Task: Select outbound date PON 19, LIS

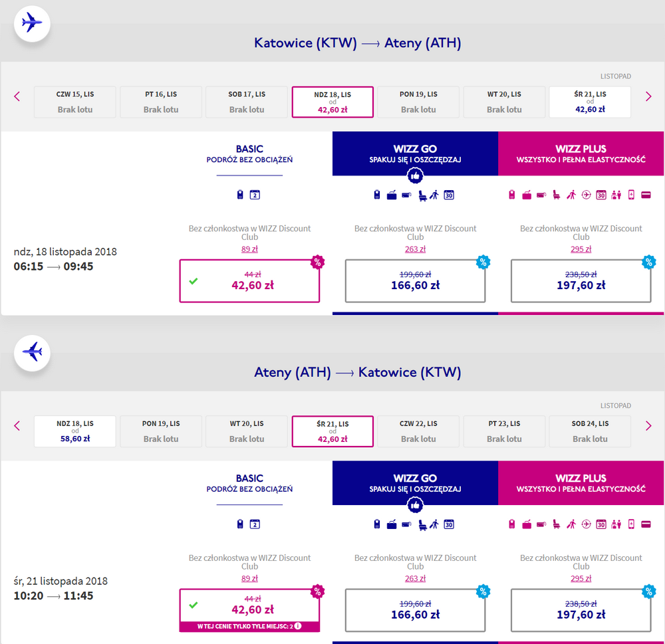Action: [x=418, y=102]
